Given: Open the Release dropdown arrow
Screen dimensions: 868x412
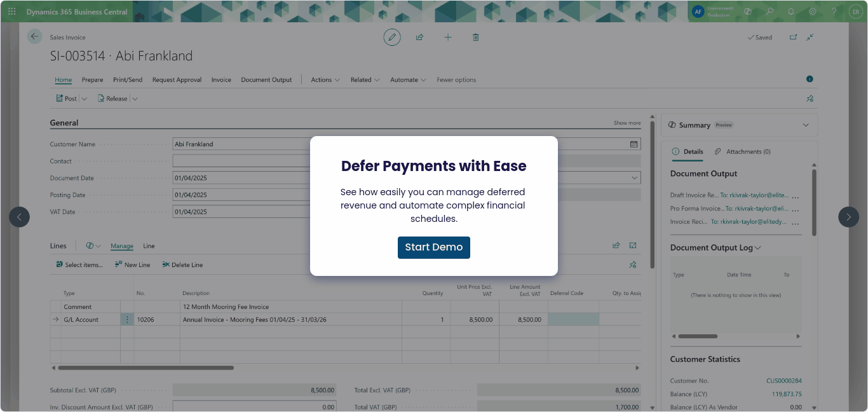Looking at the screenshot, I should (x=135, y=99).
